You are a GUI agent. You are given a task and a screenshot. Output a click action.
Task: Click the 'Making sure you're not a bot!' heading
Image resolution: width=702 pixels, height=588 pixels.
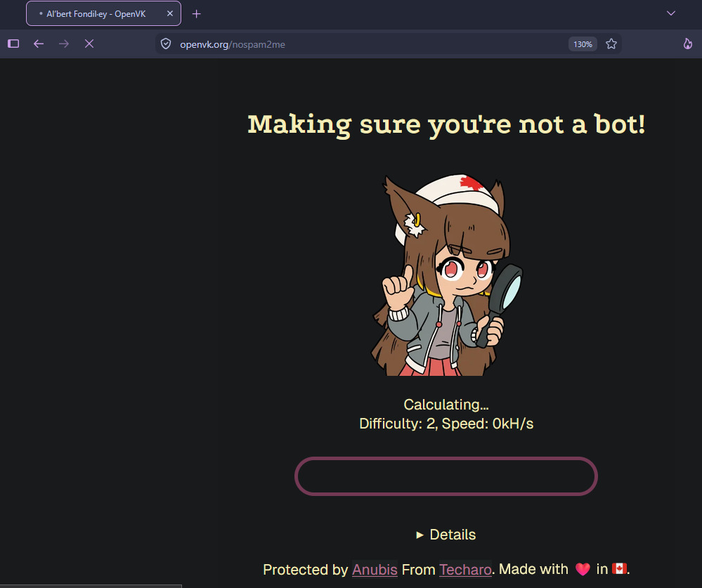tap(446, 124)
